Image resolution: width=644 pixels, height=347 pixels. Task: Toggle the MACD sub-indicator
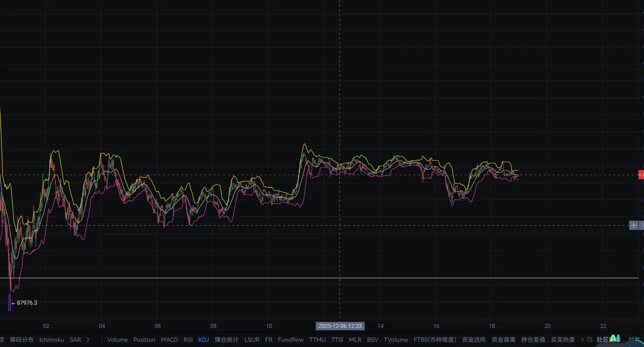[x=169, y=340]
